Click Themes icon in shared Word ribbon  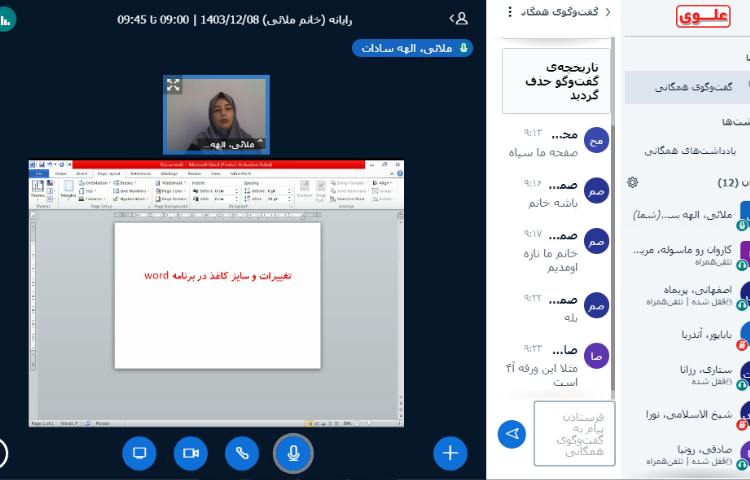[x=37, y=190]
